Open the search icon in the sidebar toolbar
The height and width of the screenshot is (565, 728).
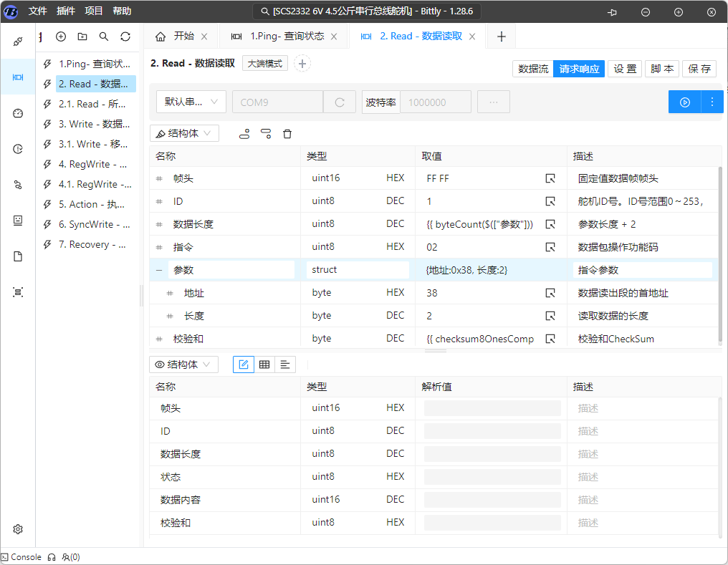(x=104, y=37)
